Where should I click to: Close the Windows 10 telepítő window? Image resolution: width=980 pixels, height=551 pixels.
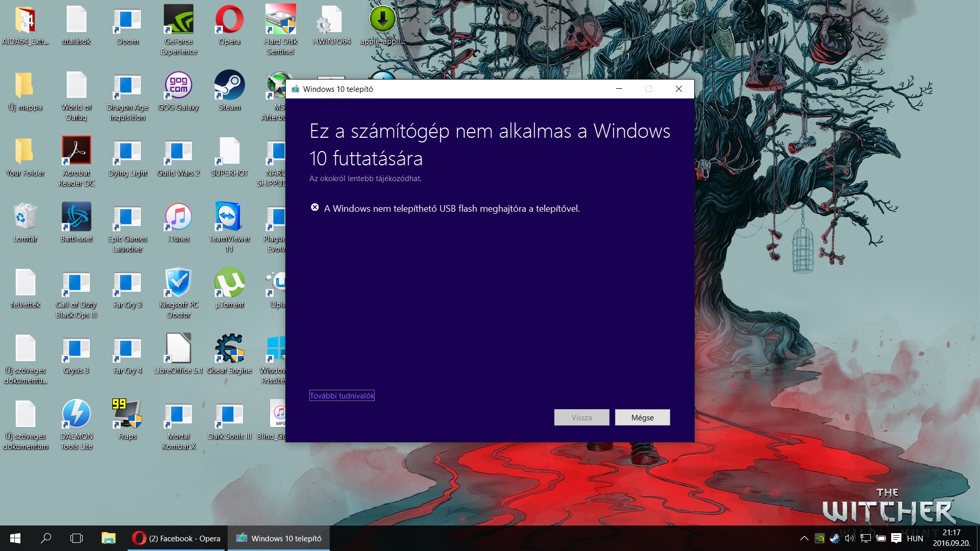click(x=679, y=89)
